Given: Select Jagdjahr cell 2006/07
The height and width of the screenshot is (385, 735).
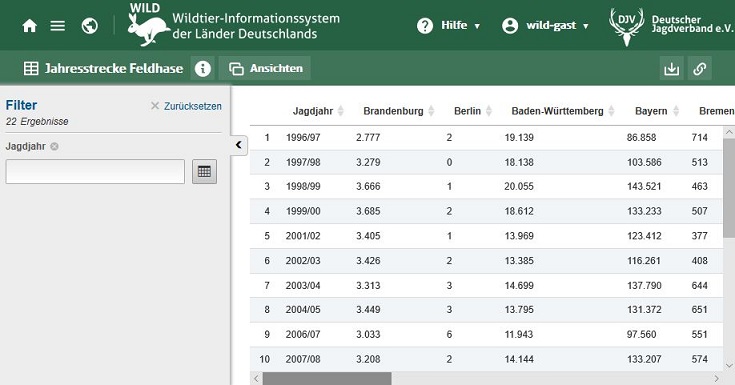Looking at the screenshot, I should click(303, 334).
